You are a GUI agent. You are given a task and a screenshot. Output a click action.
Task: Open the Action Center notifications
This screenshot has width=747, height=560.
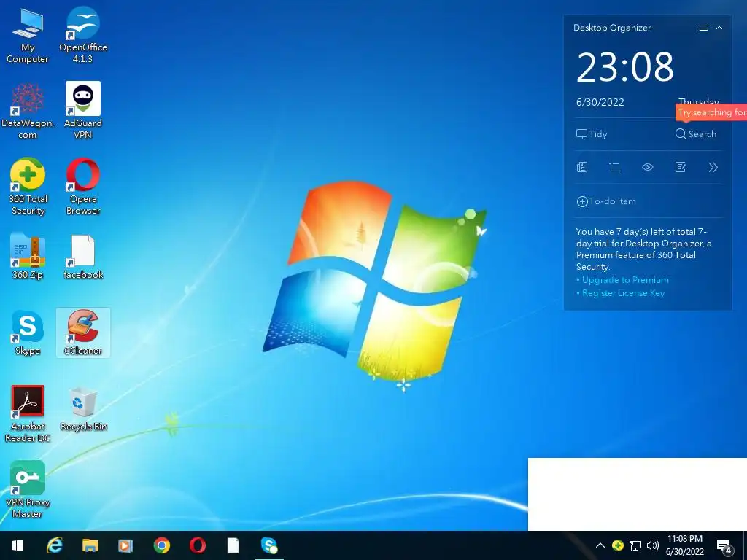coord(724,546)
